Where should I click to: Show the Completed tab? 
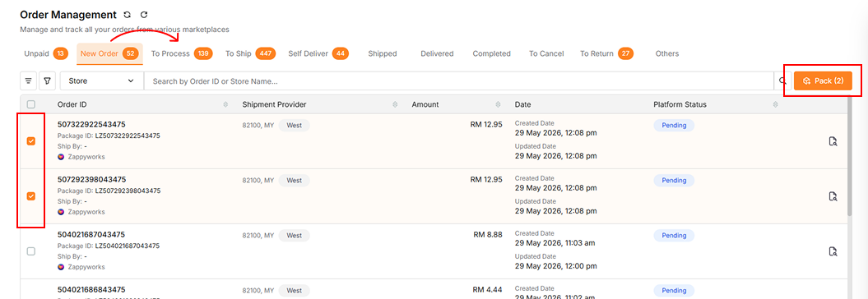tap(491, 53)
